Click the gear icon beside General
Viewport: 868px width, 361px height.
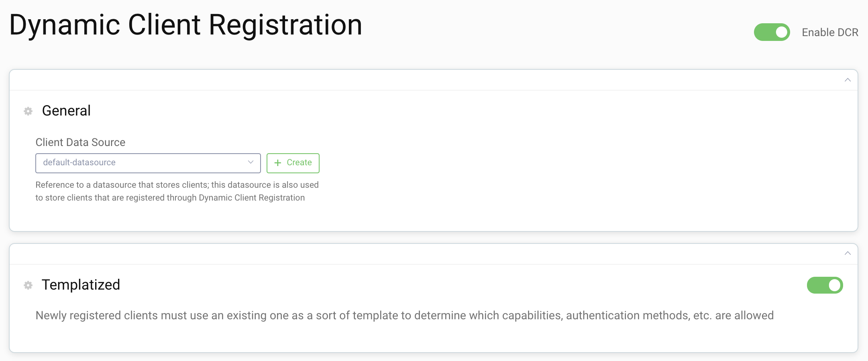(x=28, y=111)
